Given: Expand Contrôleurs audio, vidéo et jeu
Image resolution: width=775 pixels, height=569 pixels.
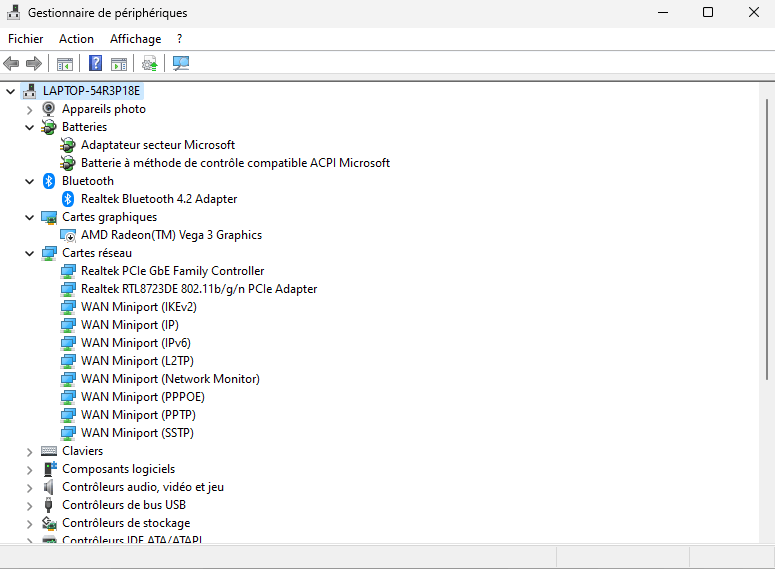Looking at the screenshot, I should [x=30, y=488].
